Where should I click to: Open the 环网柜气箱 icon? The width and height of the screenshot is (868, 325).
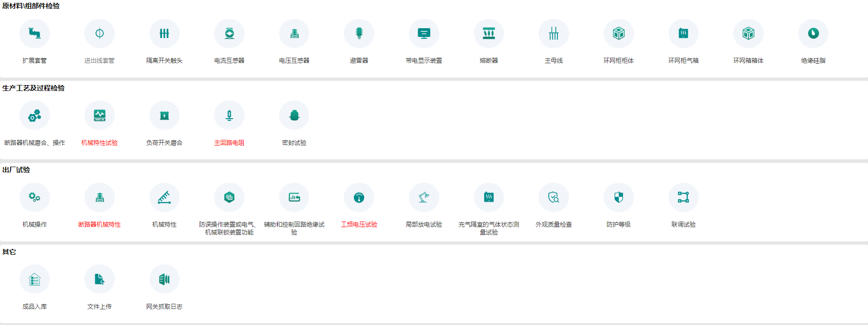[x=683, y=34]
